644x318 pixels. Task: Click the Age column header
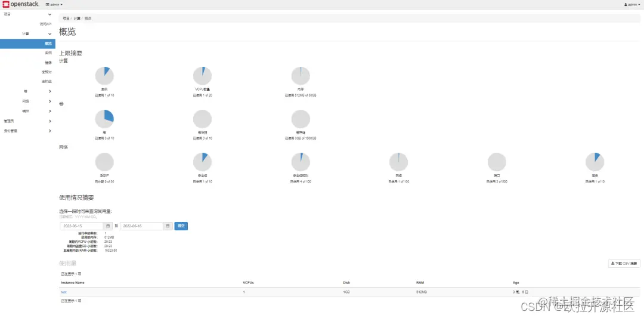click(x=515, y=283)
